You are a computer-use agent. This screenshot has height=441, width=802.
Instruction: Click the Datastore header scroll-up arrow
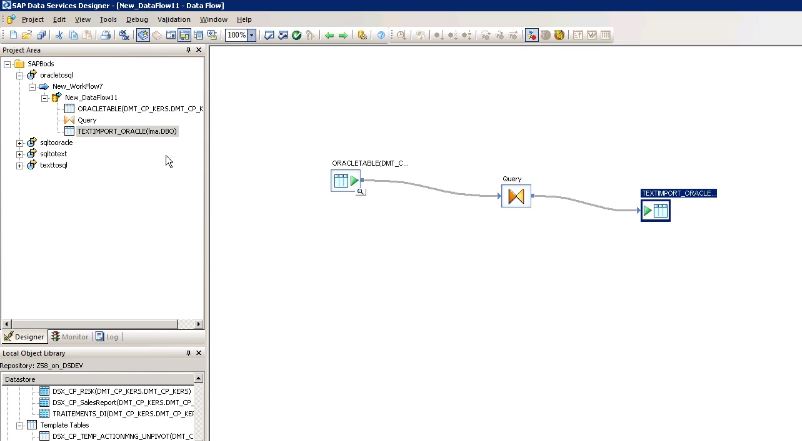click(x=198, y=379)
